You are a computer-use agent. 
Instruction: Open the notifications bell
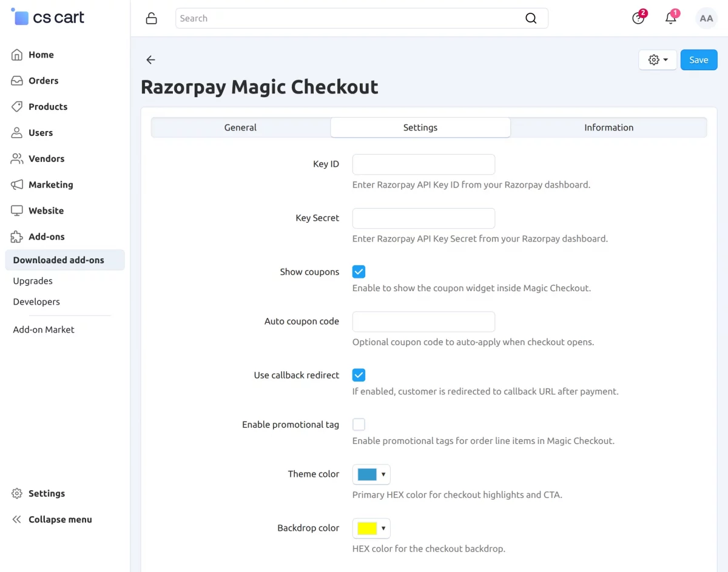pyautogui.click(x=671, y=18)
